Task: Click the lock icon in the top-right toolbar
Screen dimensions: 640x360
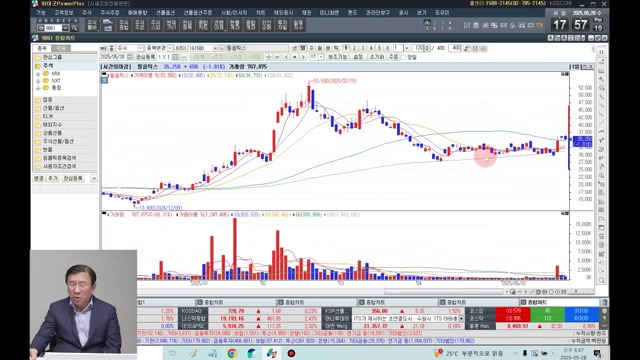Action: (x=512, y=25)
